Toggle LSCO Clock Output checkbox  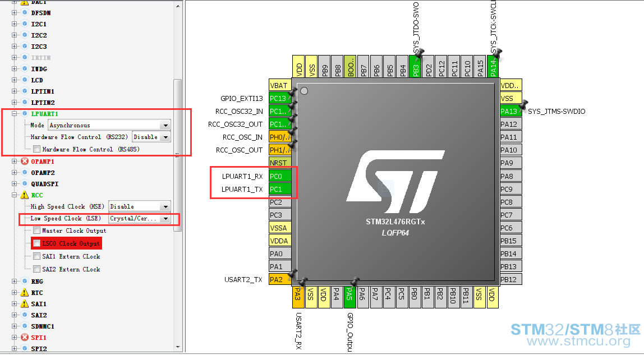tap(37, 243)
